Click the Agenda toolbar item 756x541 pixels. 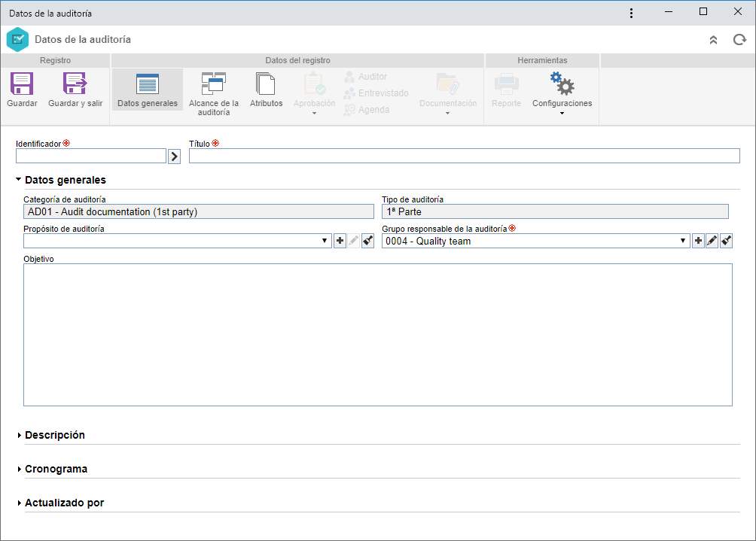[367, 109]
